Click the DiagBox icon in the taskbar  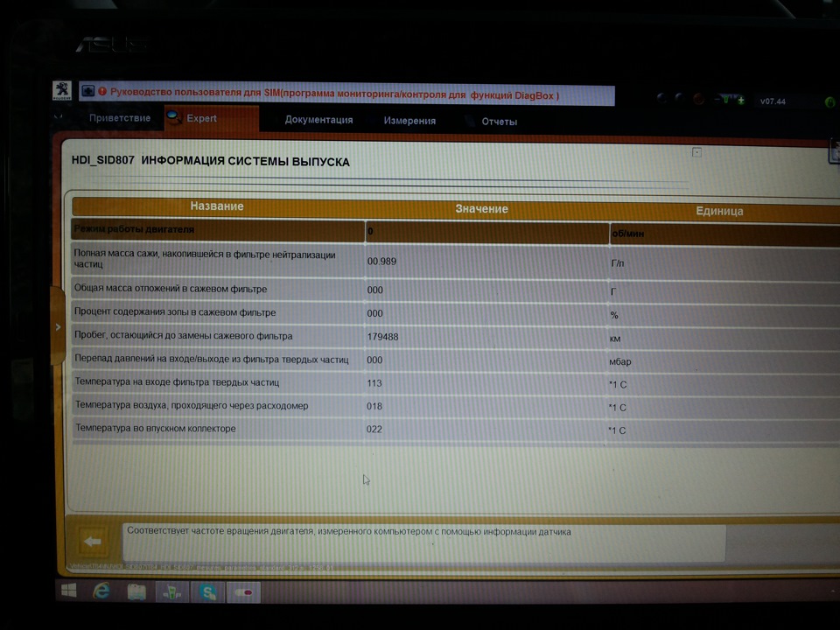pyautogui.click(x=171, y=592)
